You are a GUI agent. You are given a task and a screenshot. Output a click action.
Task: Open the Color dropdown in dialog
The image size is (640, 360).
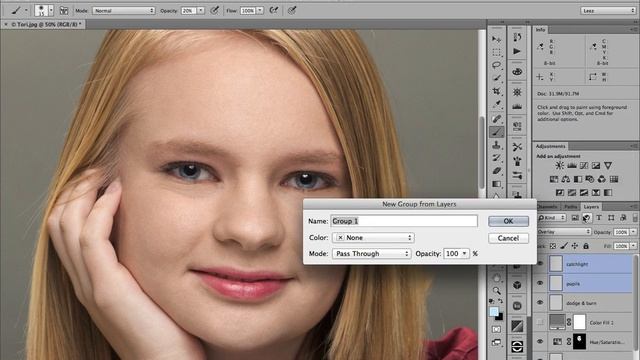[373, 238]
